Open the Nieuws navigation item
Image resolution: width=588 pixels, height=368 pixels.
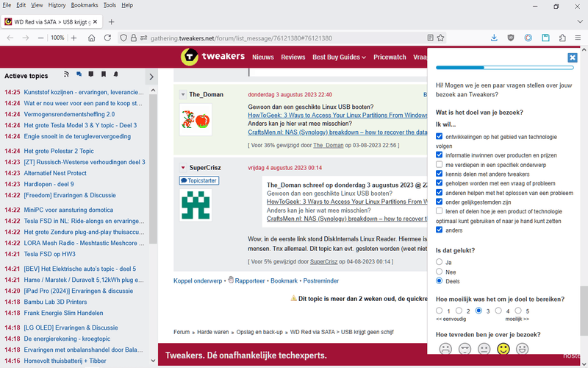263,57
